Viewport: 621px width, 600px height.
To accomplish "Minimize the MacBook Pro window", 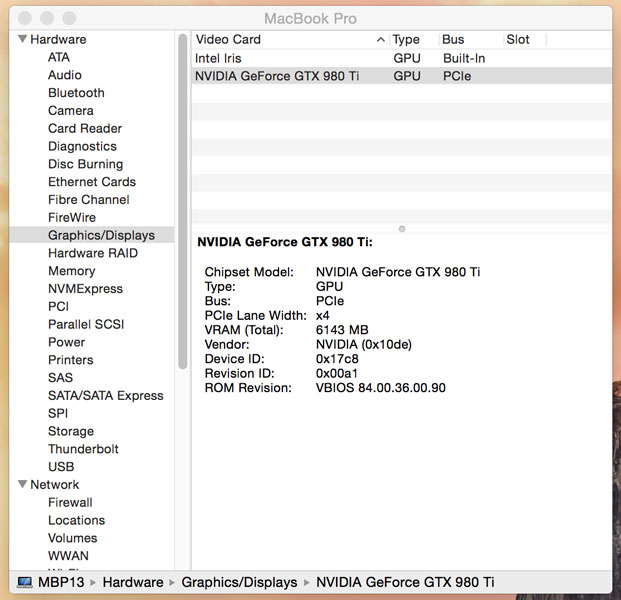I will pyautogui.click(x=47, y=18).
